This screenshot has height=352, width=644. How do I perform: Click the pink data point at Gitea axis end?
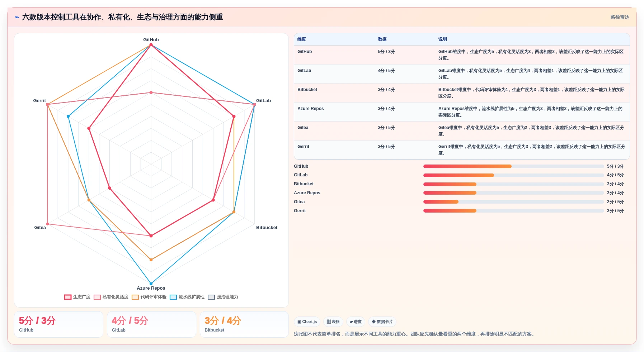(47, 224)
